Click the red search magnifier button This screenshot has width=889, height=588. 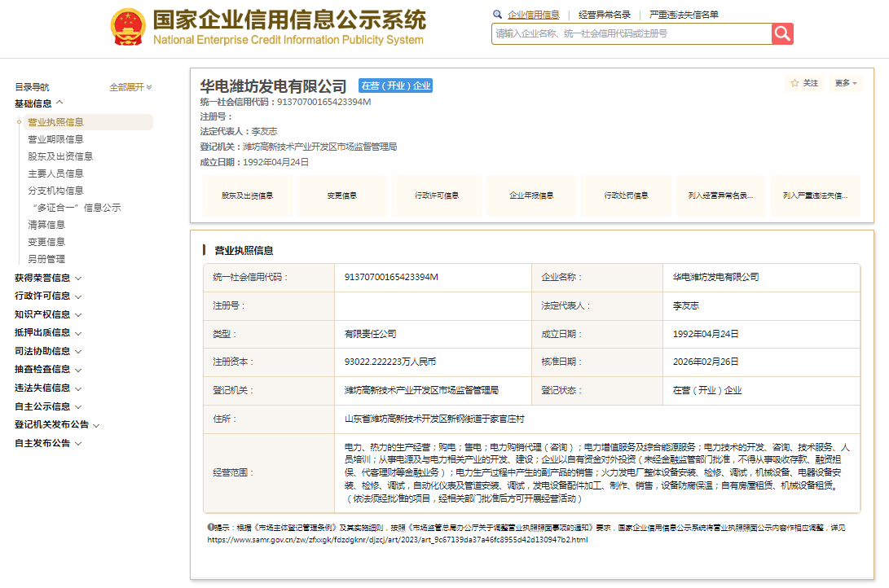pos(782,33)
